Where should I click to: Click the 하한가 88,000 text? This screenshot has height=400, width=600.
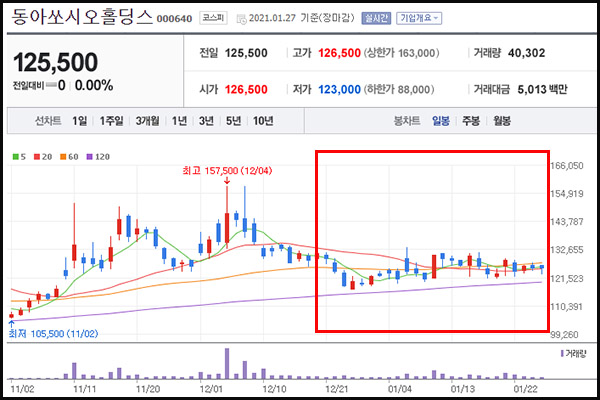point(399,90)
